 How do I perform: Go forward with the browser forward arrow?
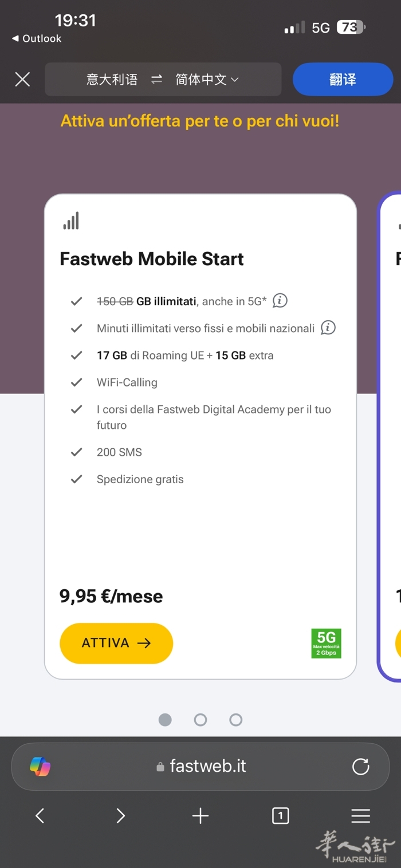[120, 816]
